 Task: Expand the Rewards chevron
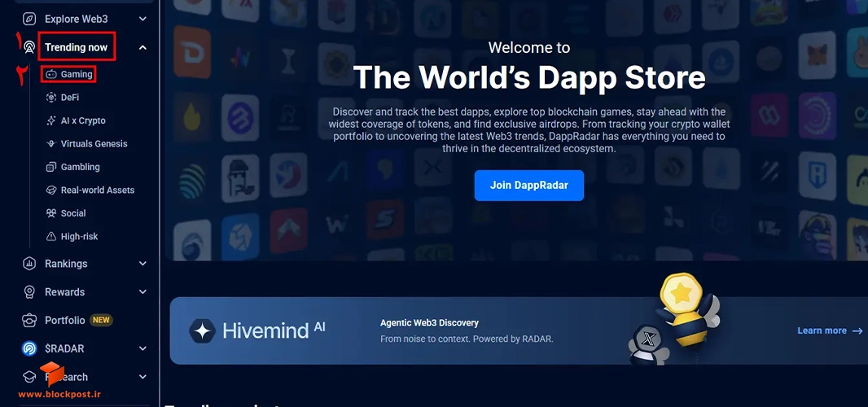click(x=142, y=292)
